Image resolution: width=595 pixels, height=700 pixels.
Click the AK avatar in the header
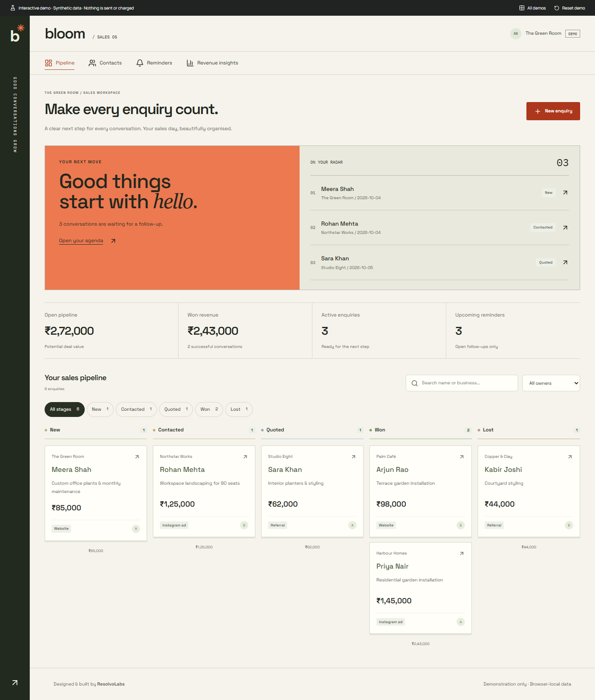pos(516,33)
